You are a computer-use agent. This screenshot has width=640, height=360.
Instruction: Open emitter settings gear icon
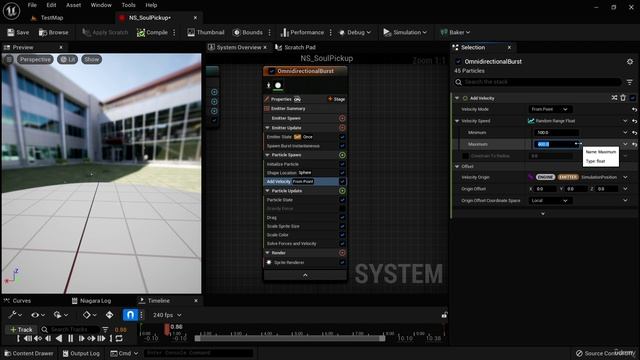point(630,62)
